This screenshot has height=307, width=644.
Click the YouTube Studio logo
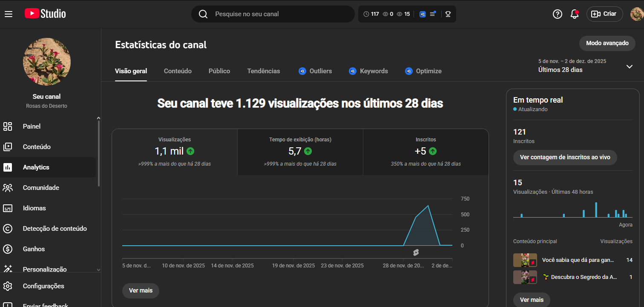(45, 14)
